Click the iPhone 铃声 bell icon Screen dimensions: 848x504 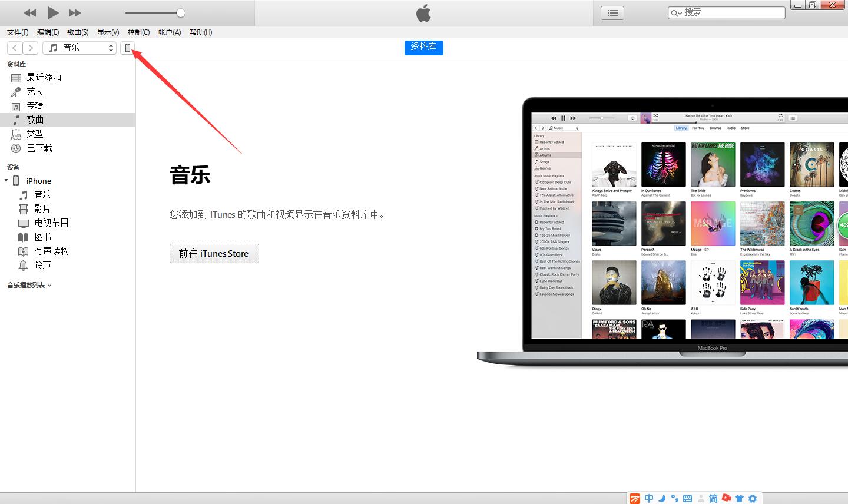click(24, 266)
